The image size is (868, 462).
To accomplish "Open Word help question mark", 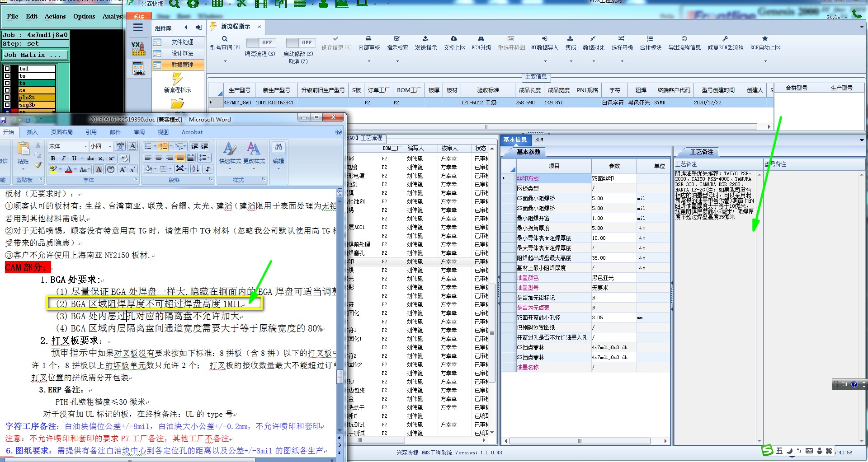I will [339, 132].
